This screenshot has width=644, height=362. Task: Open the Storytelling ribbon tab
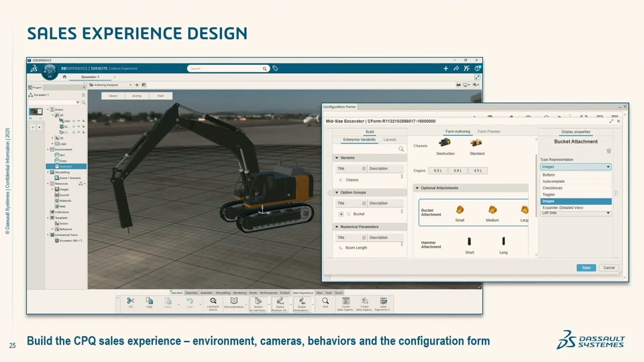223,293
